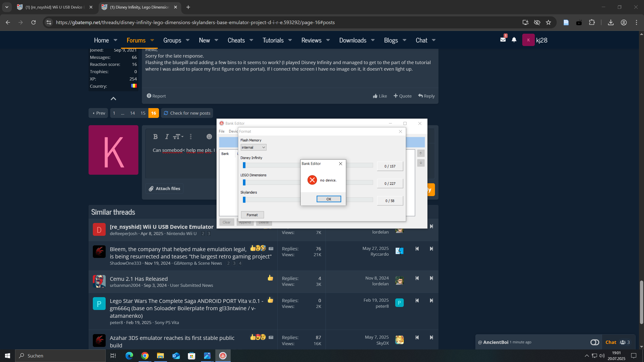644x362 pixels.
Task: Like the post
Action: point(380,96)
